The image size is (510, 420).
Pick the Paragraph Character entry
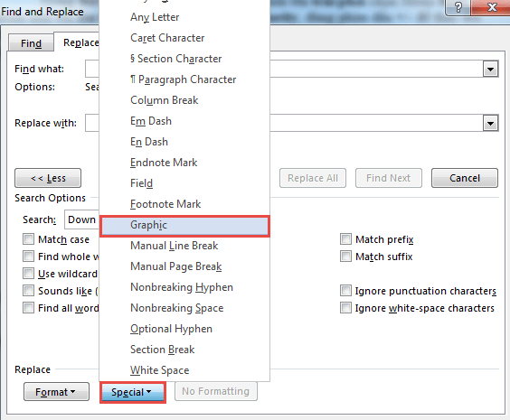tap(184, 79)
